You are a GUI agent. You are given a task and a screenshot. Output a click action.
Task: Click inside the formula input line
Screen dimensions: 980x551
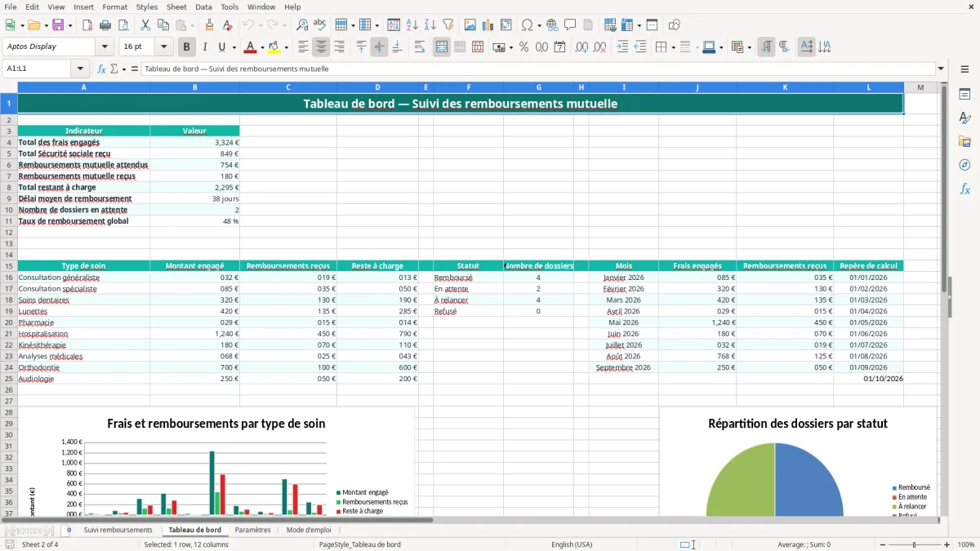538,69
